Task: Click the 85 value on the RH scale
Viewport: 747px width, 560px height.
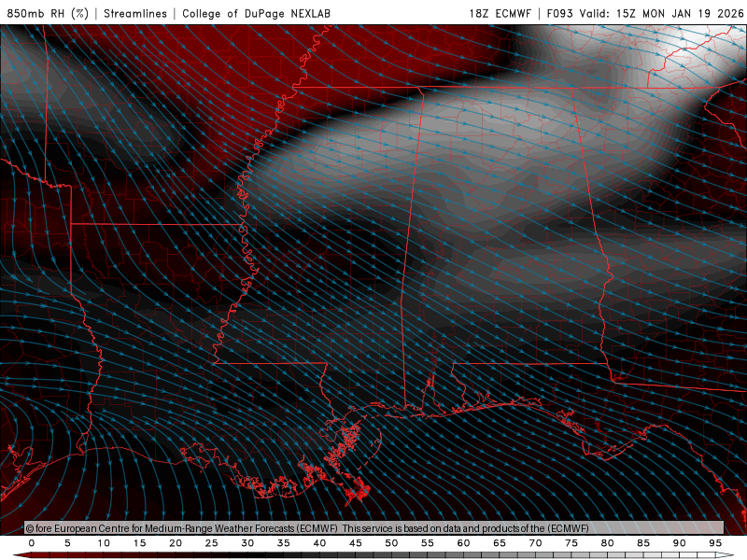Action: pos(643,543)
